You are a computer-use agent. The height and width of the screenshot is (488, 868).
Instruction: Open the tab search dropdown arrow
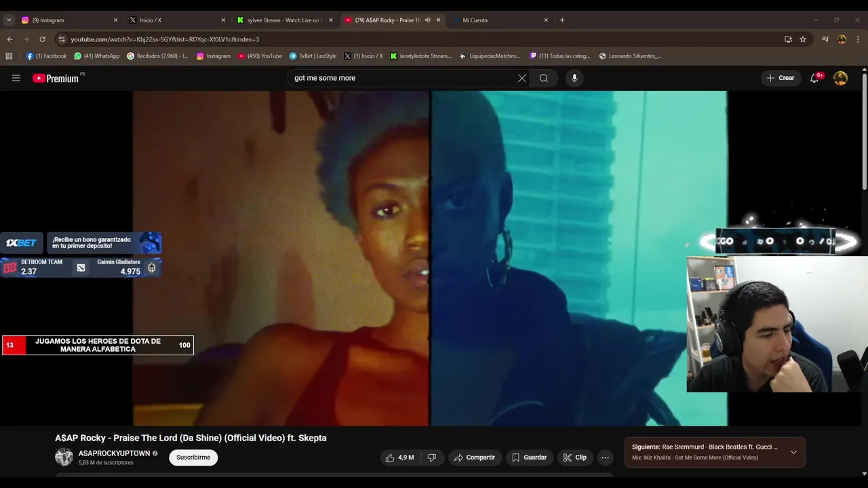click(x=9, y=20)
